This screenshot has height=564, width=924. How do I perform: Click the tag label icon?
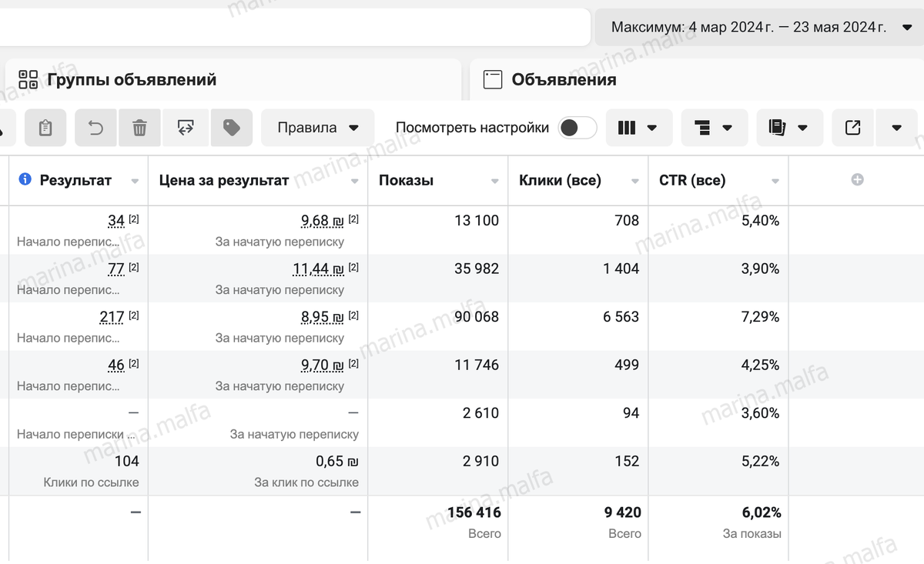(x=232, y=128)
